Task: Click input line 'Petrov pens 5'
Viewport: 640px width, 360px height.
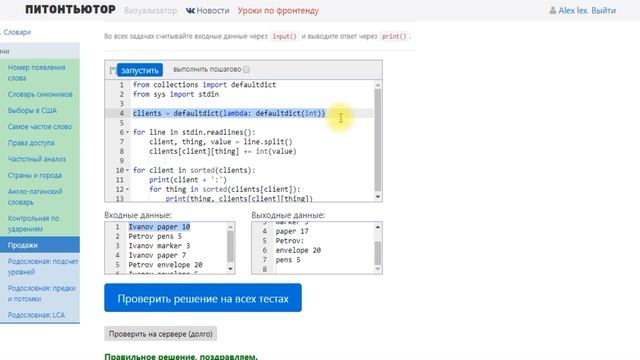Action: [x=155, y=236]
